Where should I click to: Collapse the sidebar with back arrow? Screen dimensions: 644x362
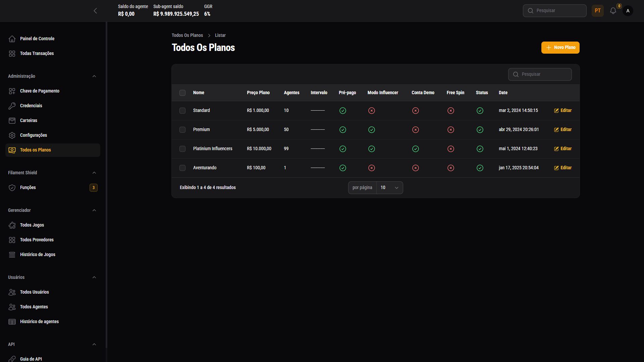click(x=95, y=11)
